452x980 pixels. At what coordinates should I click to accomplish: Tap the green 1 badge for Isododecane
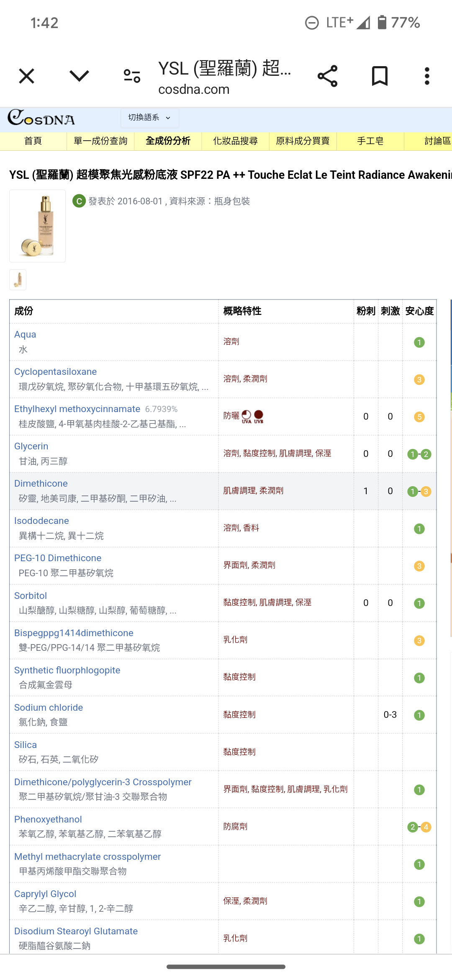coord(419,529)
